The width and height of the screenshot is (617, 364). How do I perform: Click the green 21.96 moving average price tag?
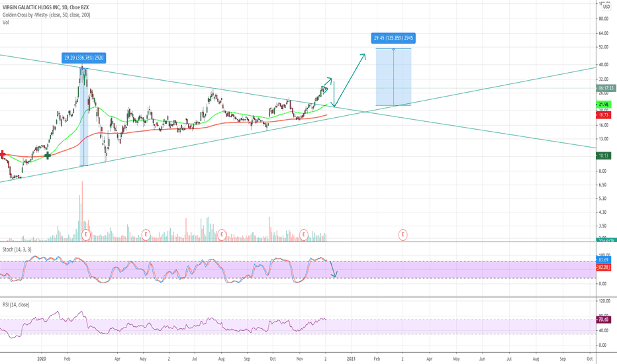click(604, 105)
